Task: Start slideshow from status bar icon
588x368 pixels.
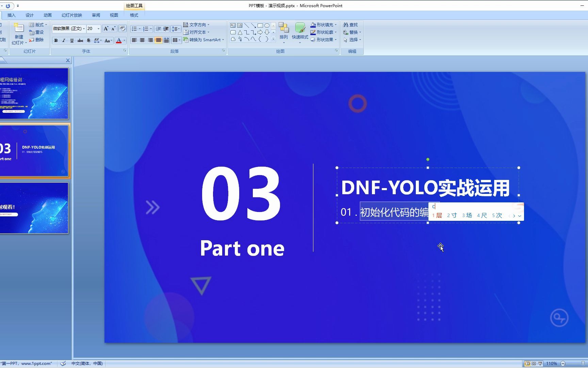Action: [x=540, y=364]
